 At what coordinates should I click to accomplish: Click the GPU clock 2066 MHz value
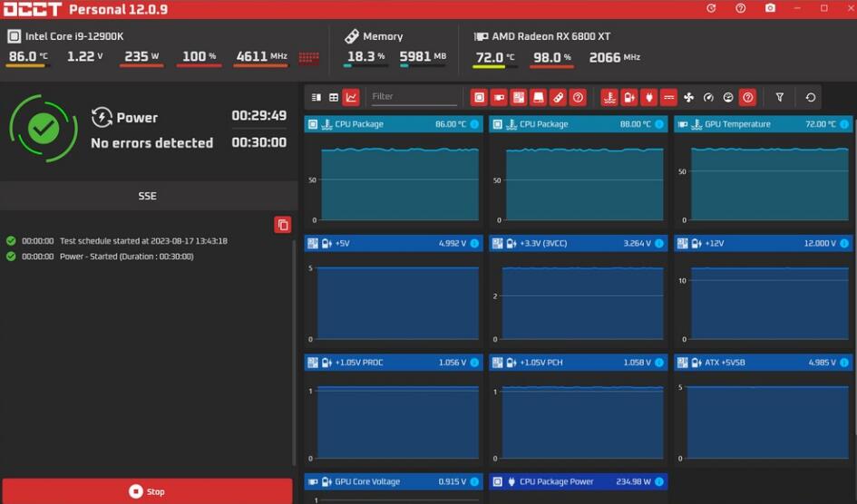tap(614, 57)
